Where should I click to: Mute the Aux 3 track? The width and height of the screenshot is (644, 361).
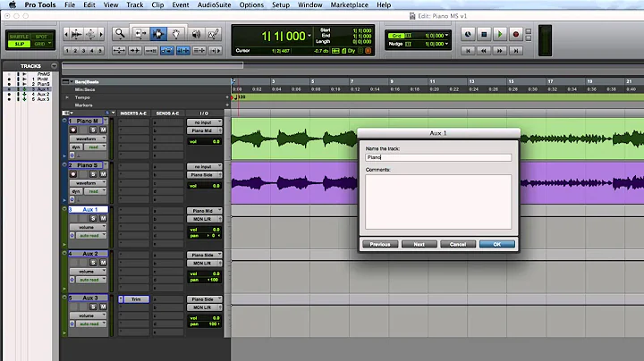103,306
